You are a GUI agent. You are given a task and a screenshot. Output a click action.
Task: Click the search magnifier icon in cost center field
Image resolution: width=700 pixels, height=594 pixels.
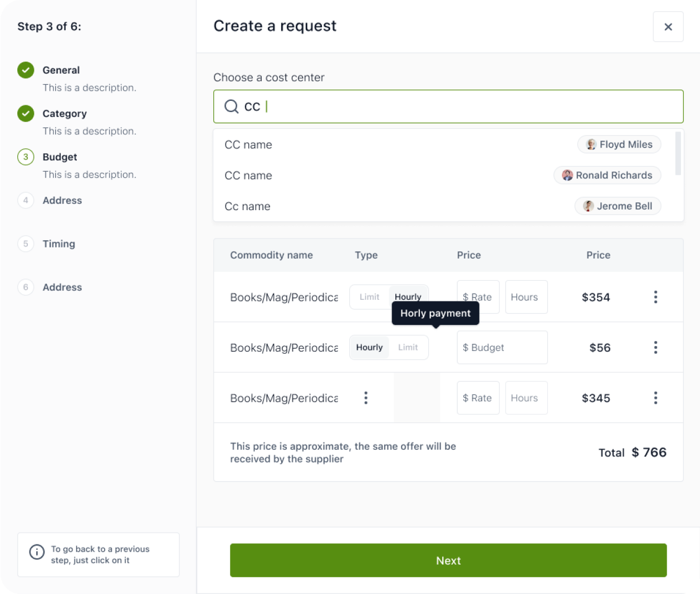[x=231, y=106]
